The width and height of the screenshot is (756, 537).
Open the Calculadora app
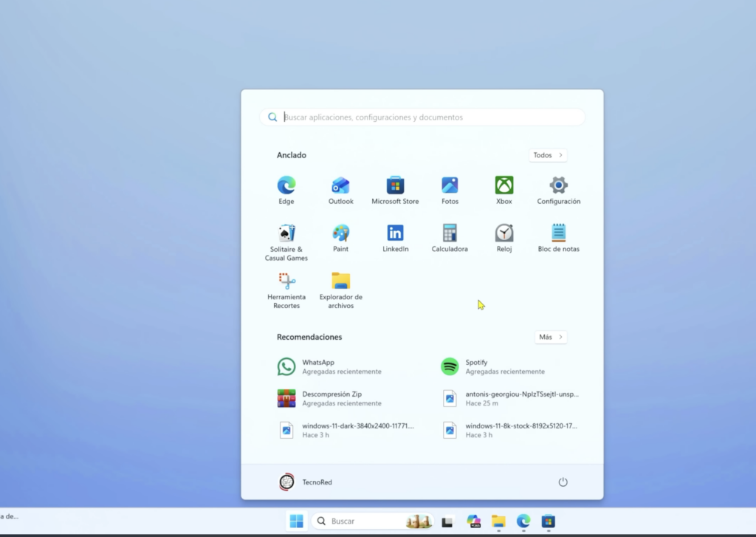[450, 239]
